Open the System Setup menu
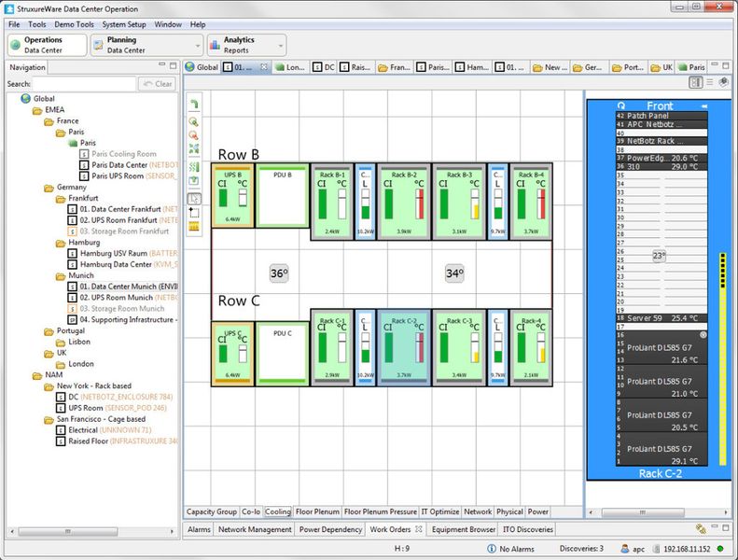738x560 pixels. 124,24
